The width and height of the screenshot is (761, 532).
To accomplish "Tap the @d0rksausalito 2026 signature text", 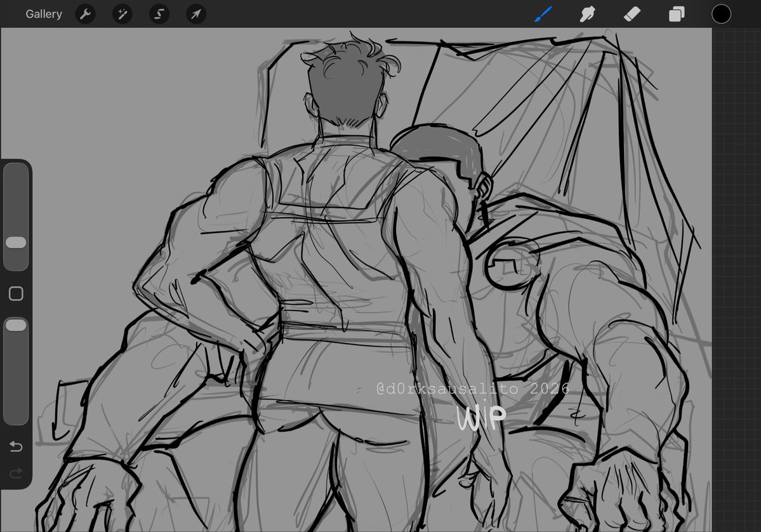I will tap(473, 388).
